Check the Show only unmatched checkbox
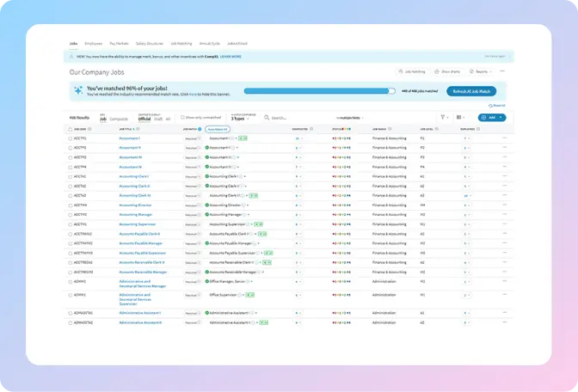The height and width of the screenshot is (392, 578). click(181, 117)
